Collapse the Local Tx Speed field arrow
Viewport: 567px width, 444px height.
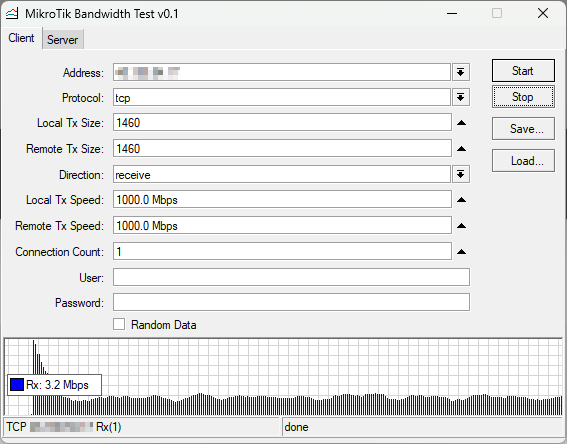pos(461,200)
